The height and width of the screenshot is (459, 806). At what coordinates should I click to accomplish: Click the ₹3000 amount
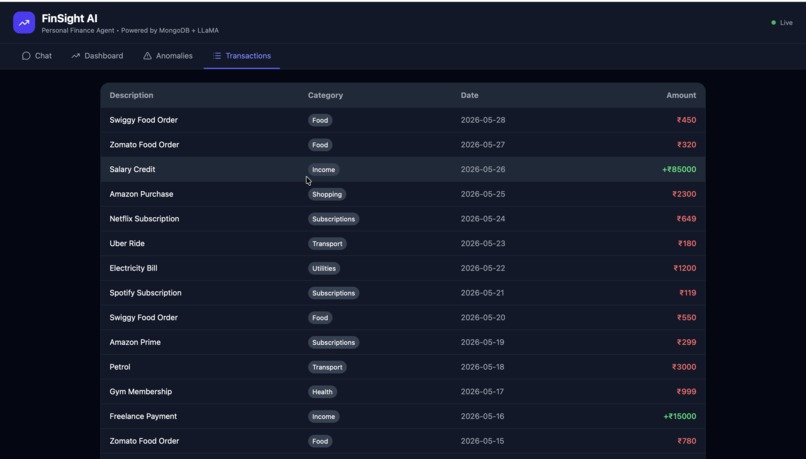click(x=684, y=366)
